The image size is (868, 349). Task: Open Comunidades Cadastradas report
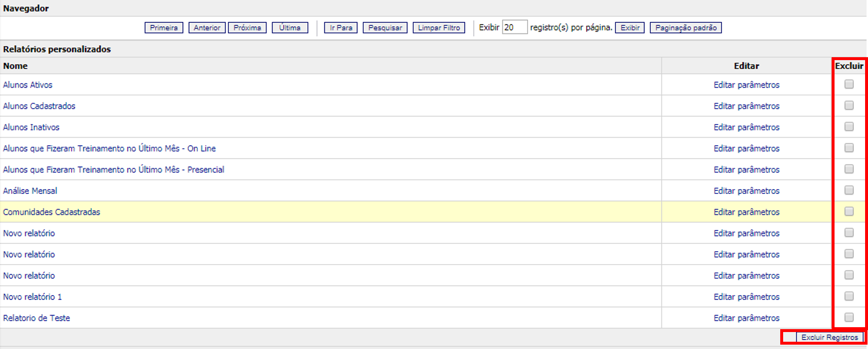click(51, 212)
